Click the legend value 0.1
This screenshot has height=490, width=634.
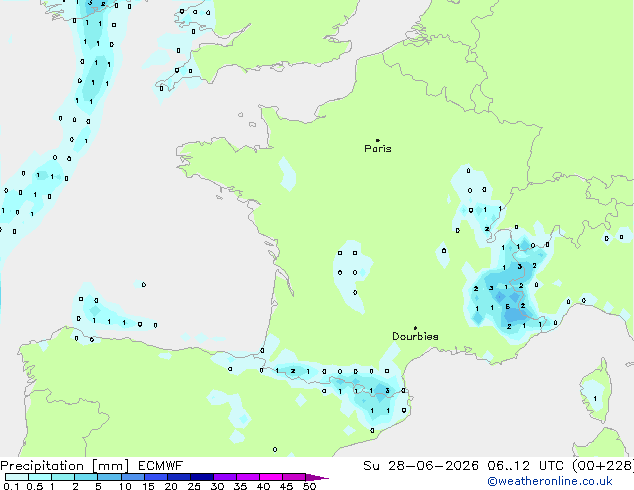pyautogui.click(x=11, y=486)
